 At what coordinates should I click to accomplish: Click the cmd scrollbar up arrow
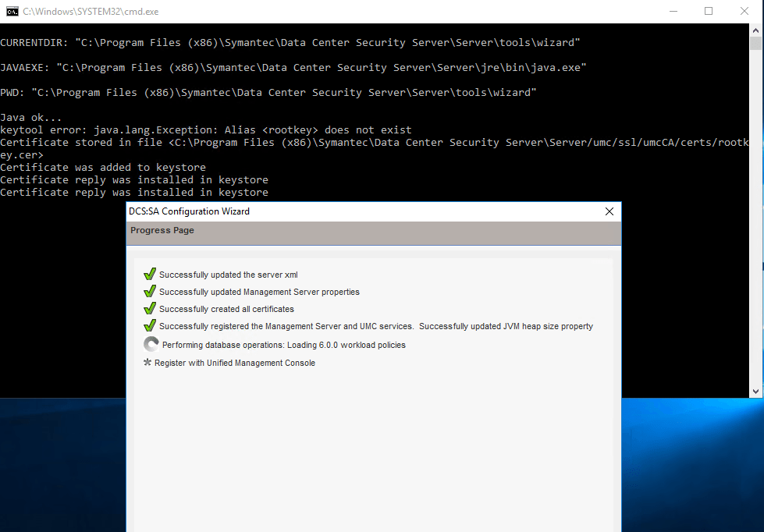[x=755, y=30]
